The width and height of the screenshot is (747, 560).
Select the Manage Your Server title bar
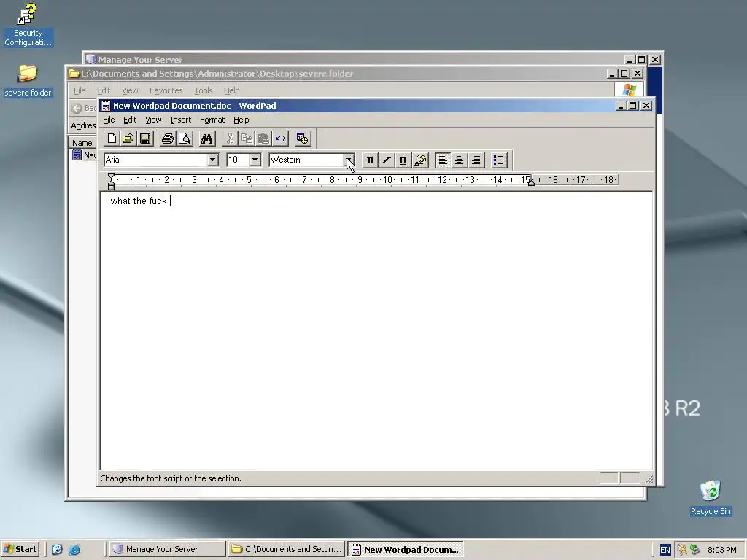point(354,60)
